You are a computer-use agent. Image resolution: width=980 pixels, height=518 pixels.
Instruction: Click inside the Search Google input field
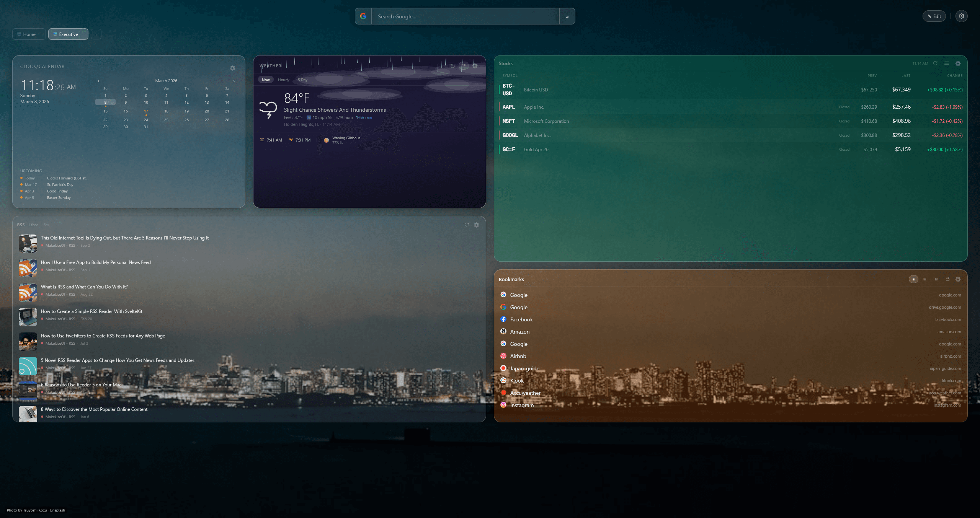[x=459, y=16]
